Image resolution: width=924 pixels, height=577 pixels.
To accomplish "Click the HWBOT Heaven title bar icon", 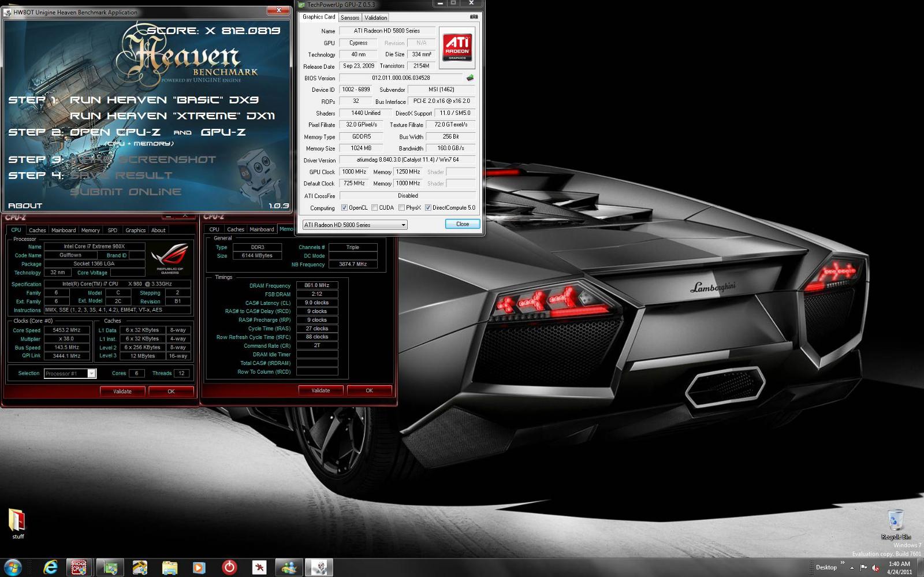I will [x=8, y=12].
